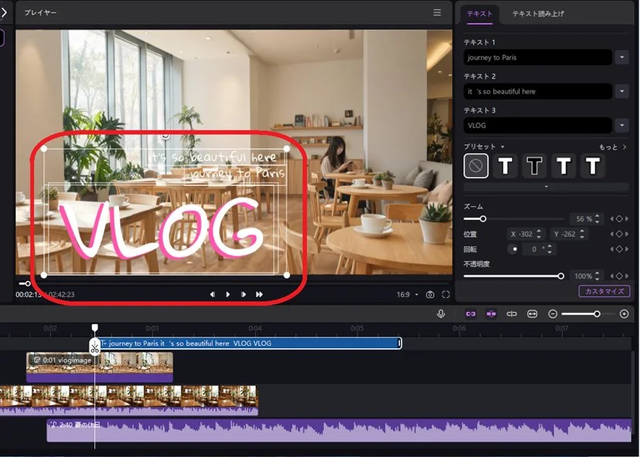Adjust the 不透明度 opacity slider
Image resolution: width=640 pixels, height=457 pixels.
(561, 276)
